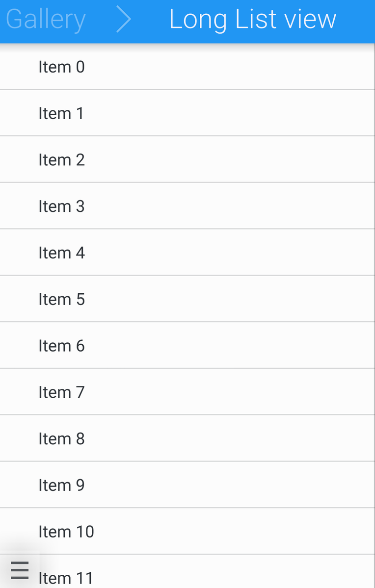Choose Item 9 from the list
375x588 pixels.
tap(61, 485)
